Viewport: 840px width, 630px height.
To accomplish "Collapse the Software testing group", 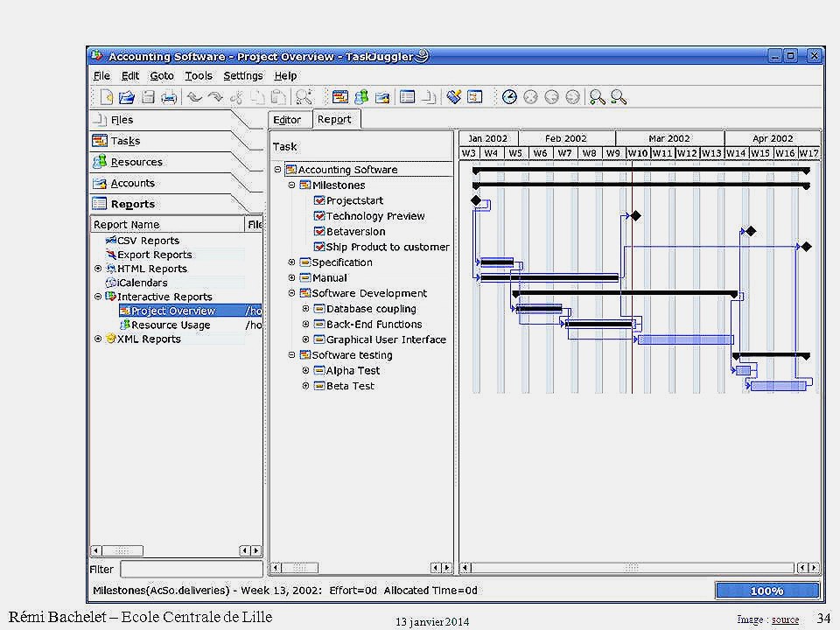I will coord(291,354).
